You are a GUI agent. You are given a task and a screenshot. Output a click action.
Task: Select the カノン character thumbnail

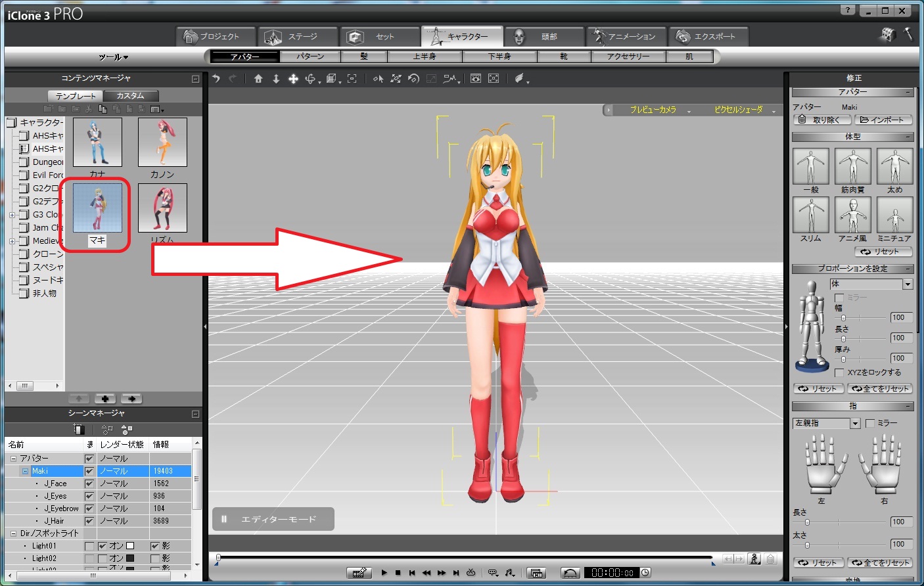pyautogui.click(x=162, y=143)
